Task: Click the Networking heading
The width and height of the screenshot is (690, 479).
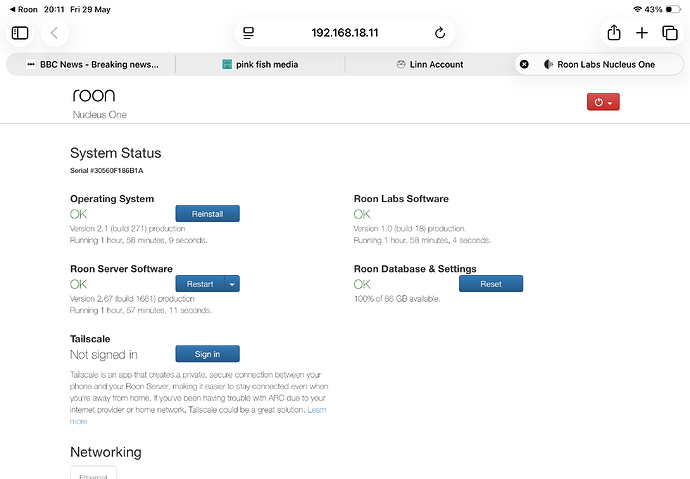Action: (x=106, y=452)
